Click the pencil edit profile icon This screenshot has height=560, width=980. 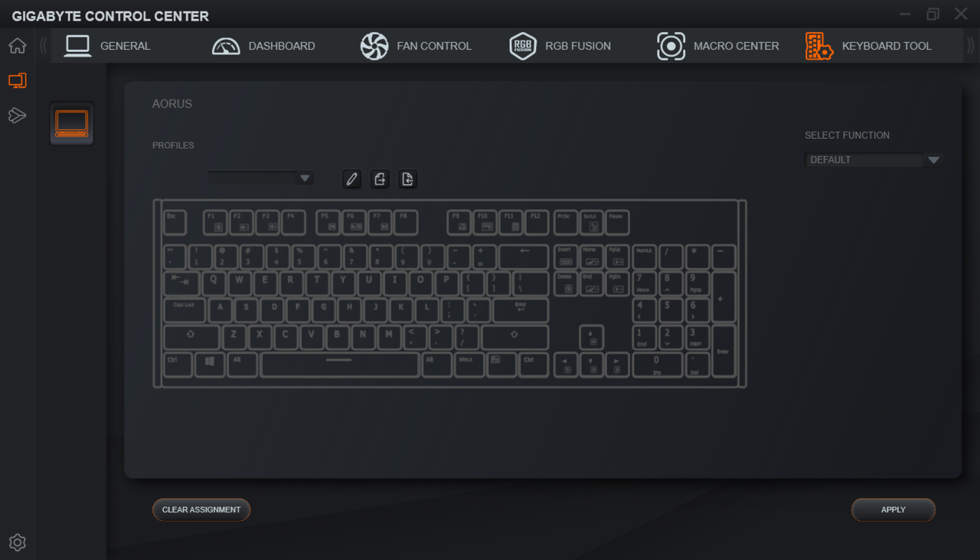pyautogui.click(x=351, y=179)
